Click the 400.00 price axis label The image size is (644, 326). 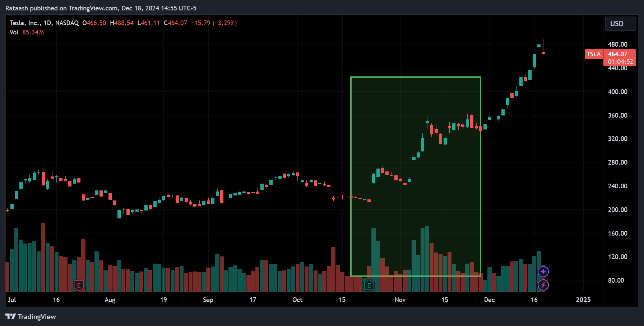click(617, 92)
